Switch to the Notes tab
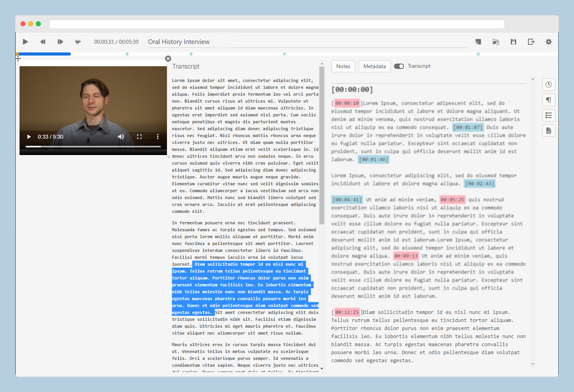574x392 pixels. pyautogui.click(x=343, y=66)
